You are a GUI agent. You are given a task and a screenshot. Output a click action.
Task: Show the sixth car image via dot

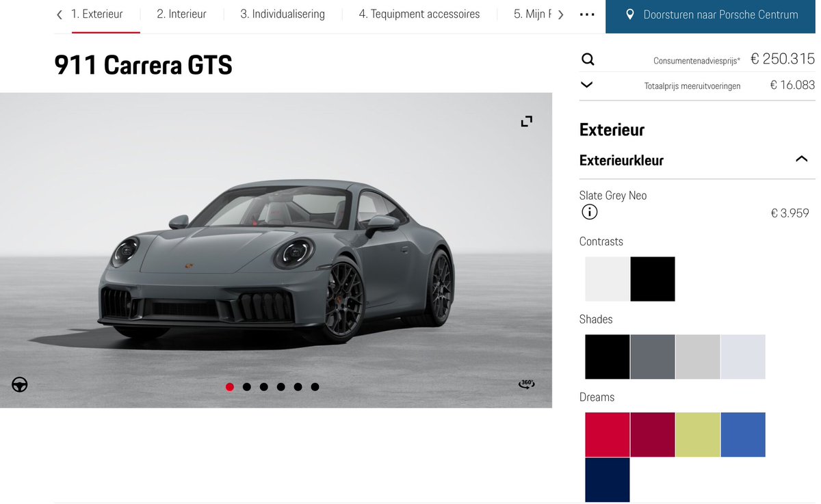coord(315,387)
